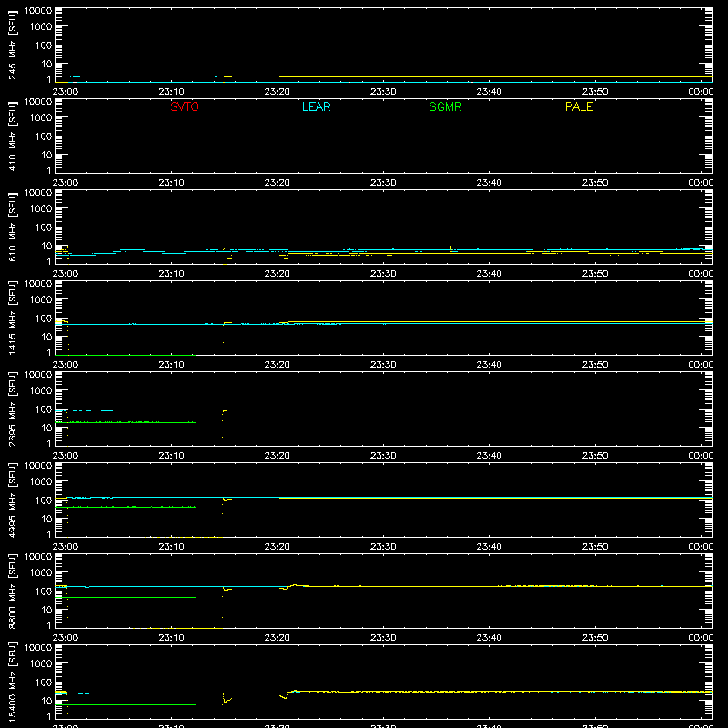Click the 23:40 tick of the 4995 MHz panel
The width and height of the screenshot is (728, 728).
489,547
